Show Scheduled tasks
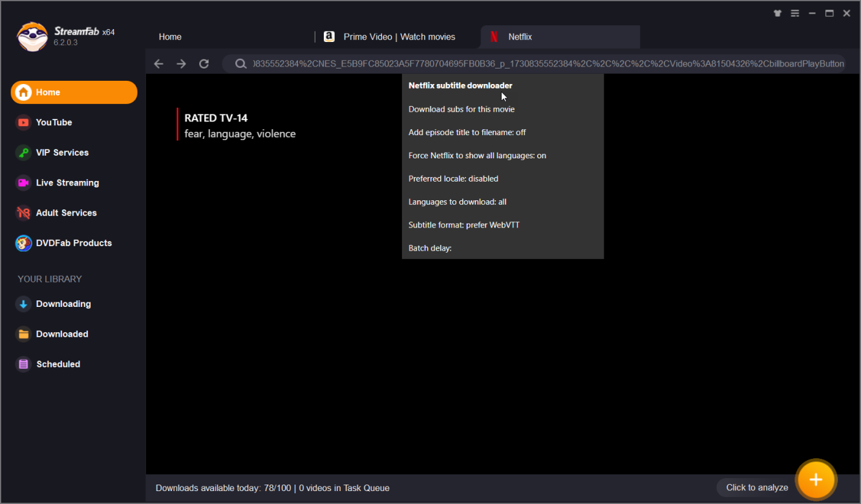The height and width of the screenshot is (504, 861). (x=58, y=364)
